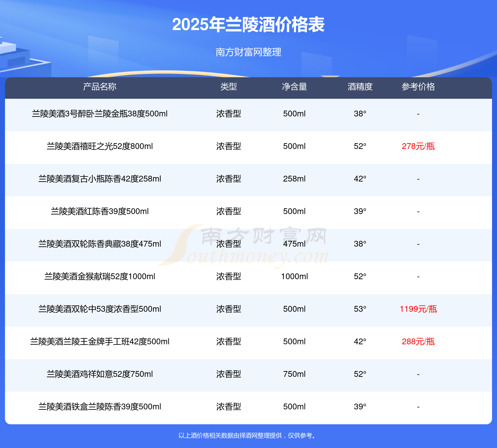The height and width of the screenshot is (448, 497).
Task: Select product name "兰陵美酒3号醉卧兰陵金瓶38度500ml"
Action: click(100, 114)
